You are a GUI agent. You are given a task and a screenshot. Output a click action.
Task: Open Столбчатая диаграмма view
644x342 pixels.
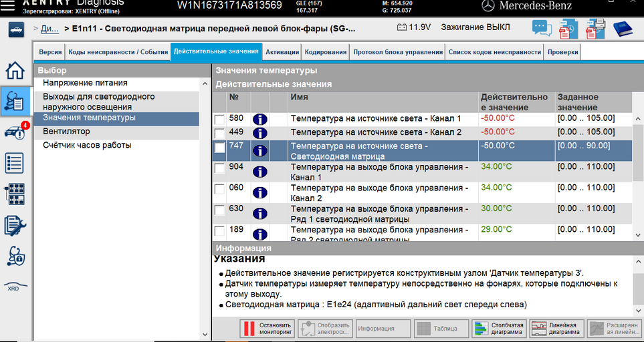(499, 329)
